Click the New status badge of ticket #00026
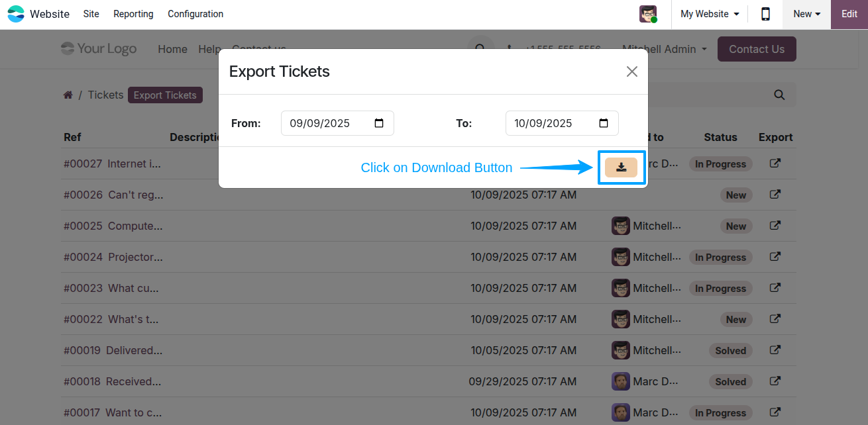Viewport: 868px width, 425px height. tap(736, 195)
